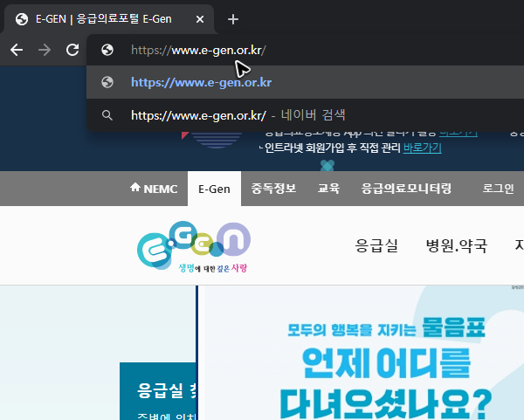The height and width of the screenshot is (420, 524).
Task: Open the NEMC home link
Action: coord(154,189)
